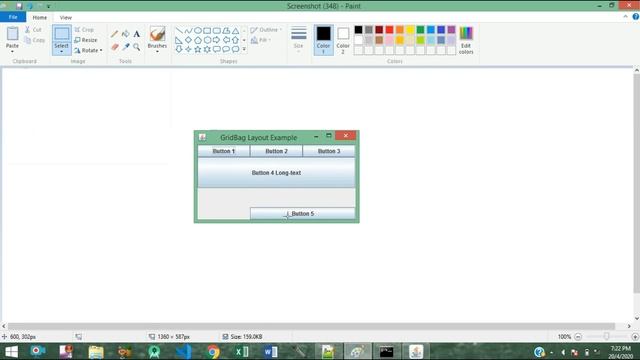Select the Pencil tool

(x=115, y=34)
